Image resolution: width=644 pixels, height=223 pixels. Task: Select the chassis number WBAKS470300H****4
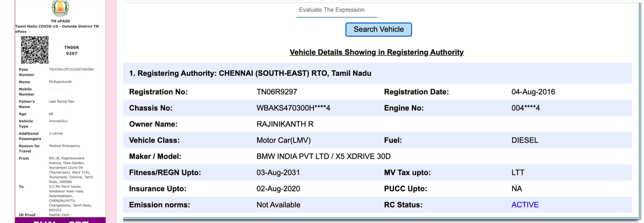(x=293, y=108)
